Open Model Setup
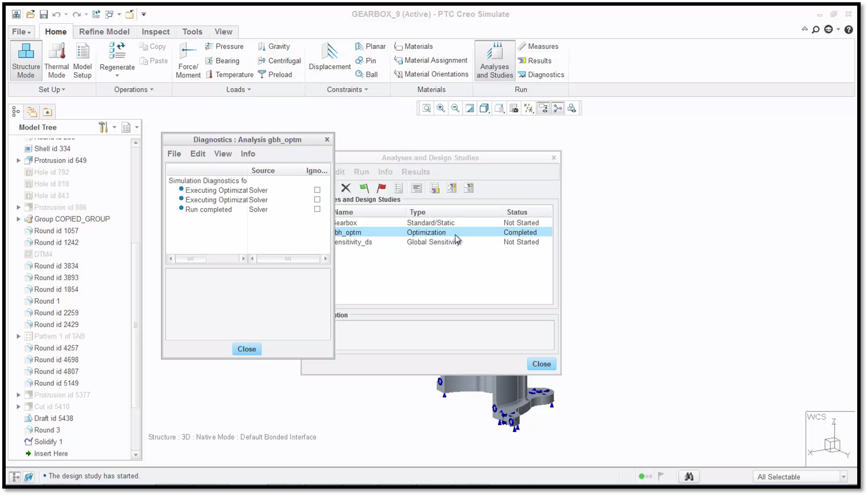Screen dimensions: 868x496 pos(82,60)
